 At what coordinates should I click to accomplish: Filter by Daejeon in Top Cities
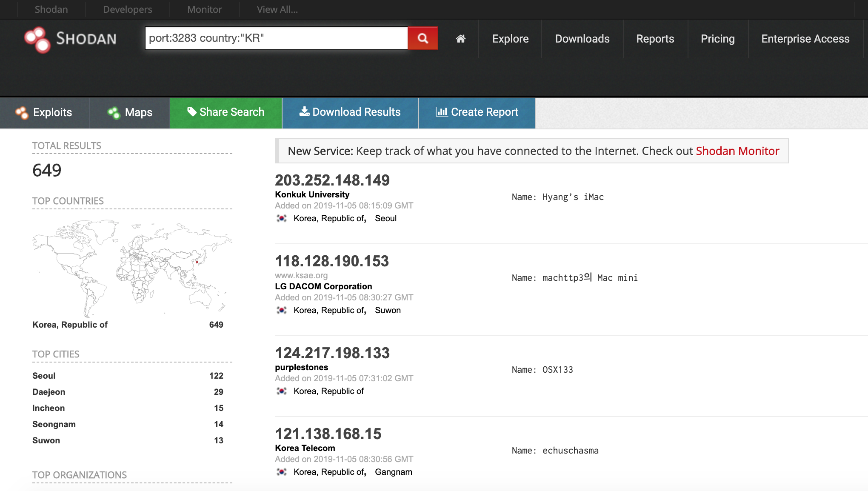pos(49,392)
